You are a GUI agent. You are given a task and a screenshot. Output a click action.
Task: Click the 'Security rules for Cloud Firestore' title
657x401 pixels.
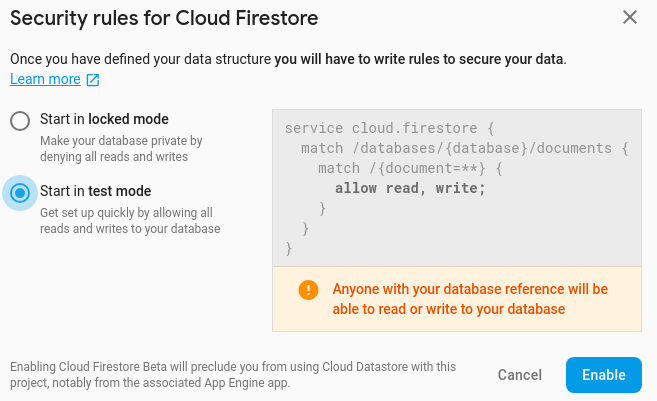(x=164, y=18)
